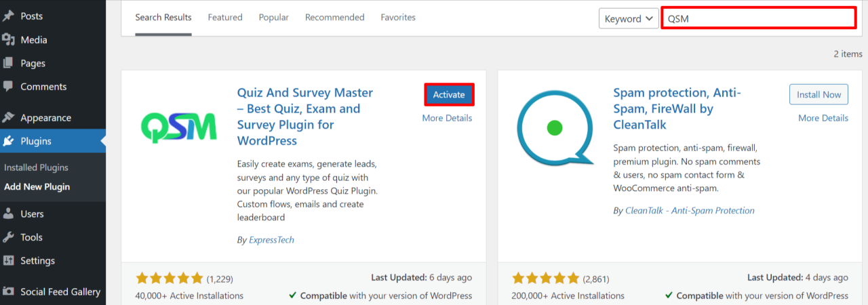Click the Appearance paintbrush icon
Image resolution: width=868 pixels, height=305 pixels.
pyautogui.click(x=9, y=117)
